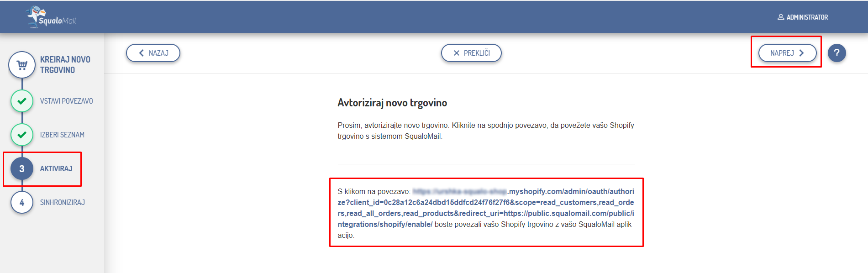Open the Shopify OAuth authorization link
This screenshot has height=273, width=868.
pyautogui.click(x=485, y=208)
